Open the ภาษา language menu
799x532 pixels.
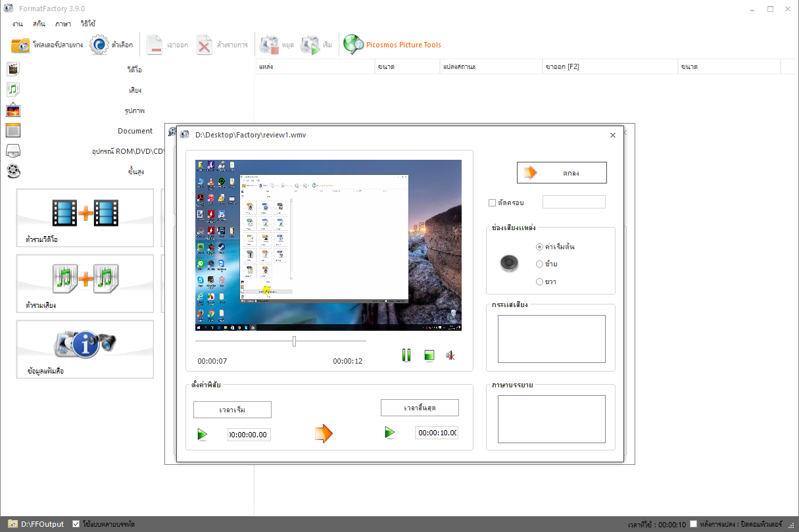tap(63, 24)
